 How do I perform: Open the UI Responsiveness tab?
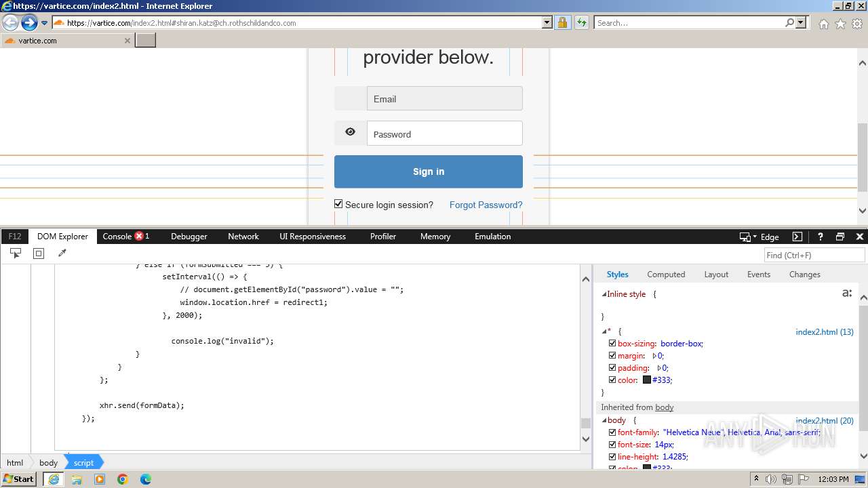point(313,237)
